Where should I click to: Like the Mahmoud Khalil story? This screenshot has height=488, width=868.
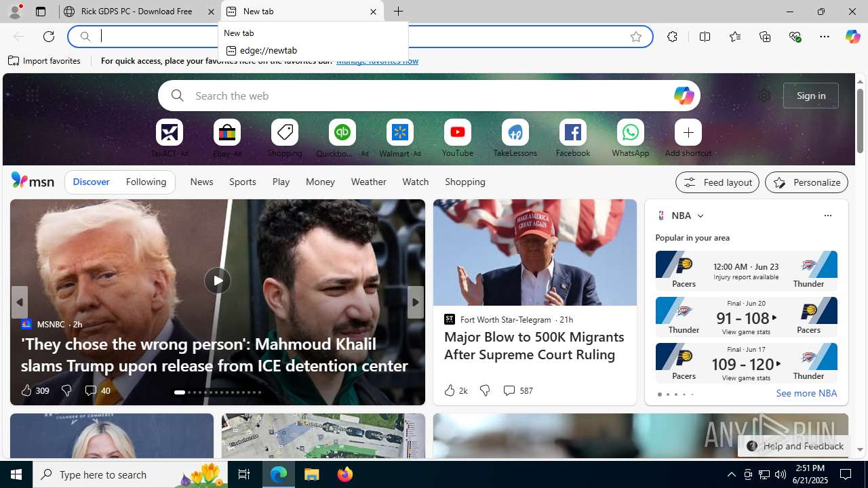34,390
